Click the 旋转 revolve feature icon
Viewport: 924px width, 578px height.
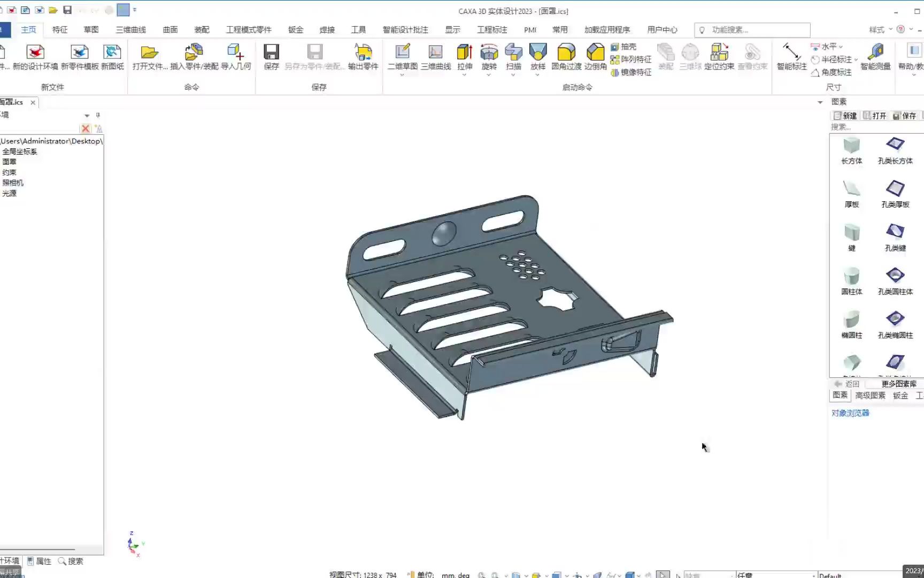pos(489,57)
